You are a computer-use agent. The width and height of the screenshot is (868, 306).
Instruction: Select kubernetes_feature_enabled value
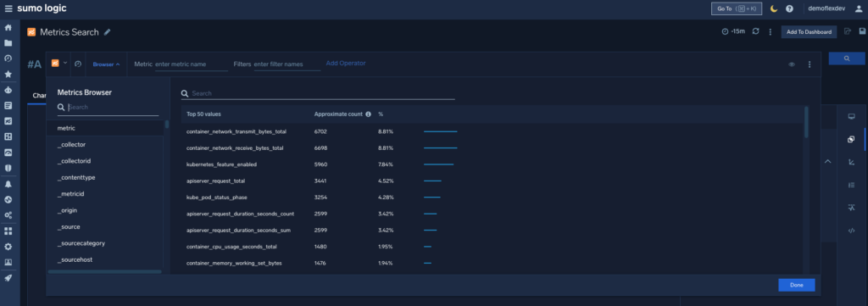[x=221, y=164]
